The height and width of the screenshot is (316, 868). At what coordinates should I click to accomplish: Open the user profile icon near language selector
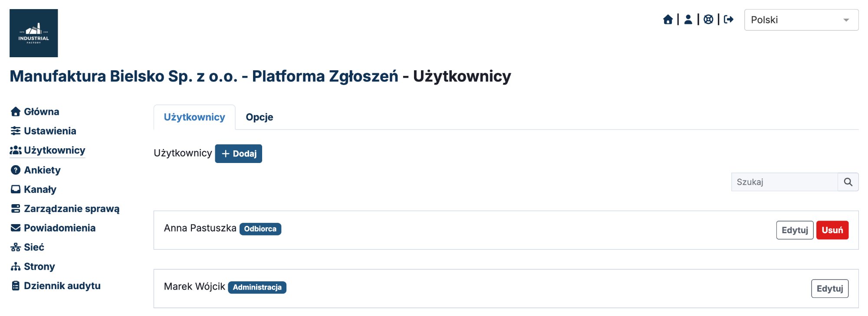[x=688, y=19]
